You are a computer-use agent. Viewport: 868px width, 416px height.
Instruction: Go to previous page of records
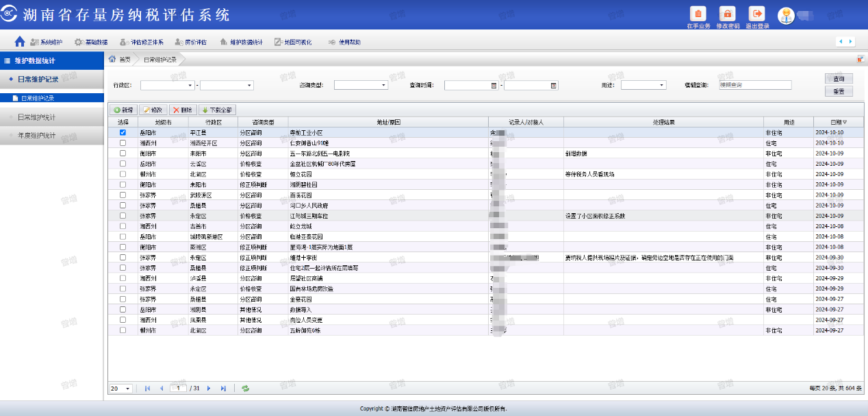point(162,389)
